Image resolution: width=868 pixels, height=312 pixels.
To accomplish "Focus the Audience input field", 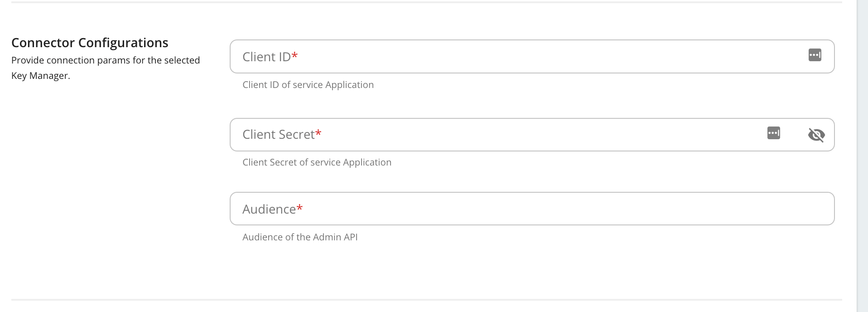I will point(532,209).
